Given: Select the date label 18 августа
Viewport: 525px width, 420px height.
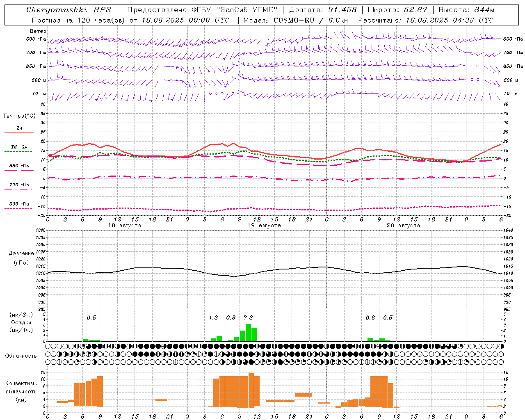Looking at the screenshot, I should 125,226.
